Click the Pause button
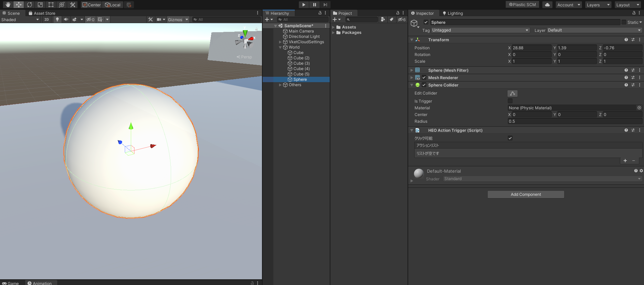The height and width of the screenshot is (285, 644). point(314,5)
